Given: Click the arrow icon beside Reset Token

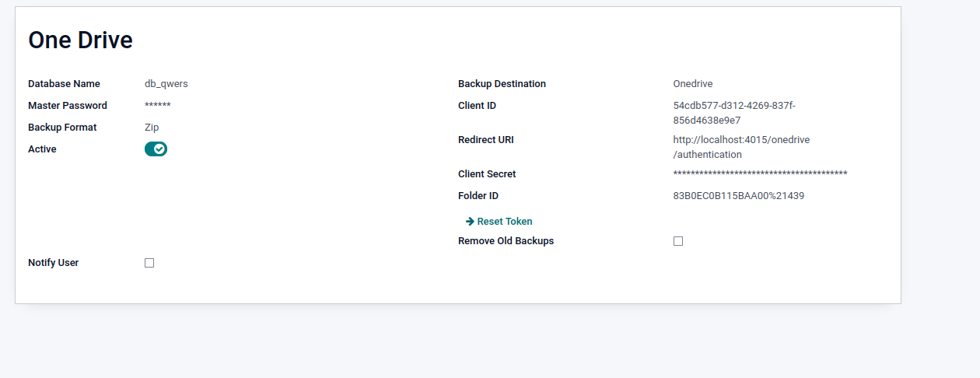Looking at the screenshot, I should click(470, 222).
